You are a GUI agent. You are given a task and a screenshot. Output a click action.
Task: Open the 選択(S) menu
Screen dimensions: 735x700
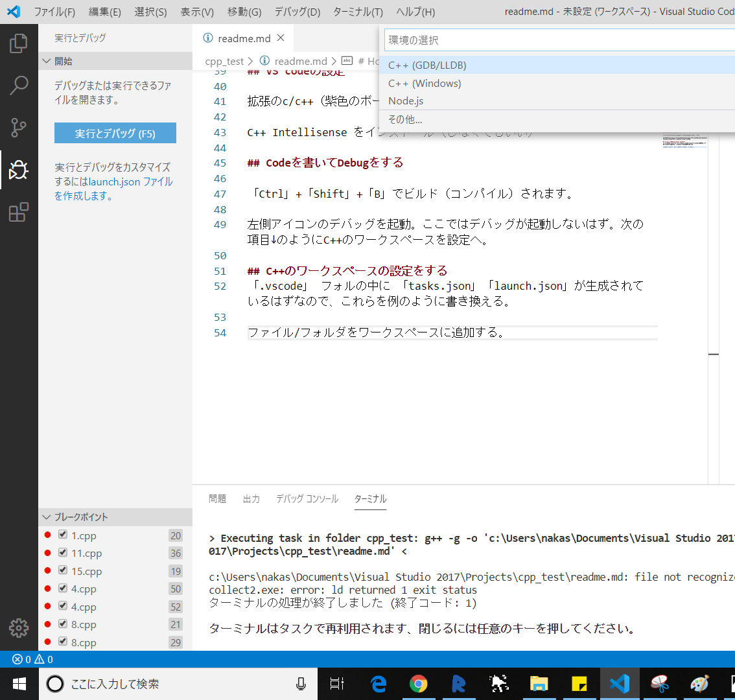(150, 12)
